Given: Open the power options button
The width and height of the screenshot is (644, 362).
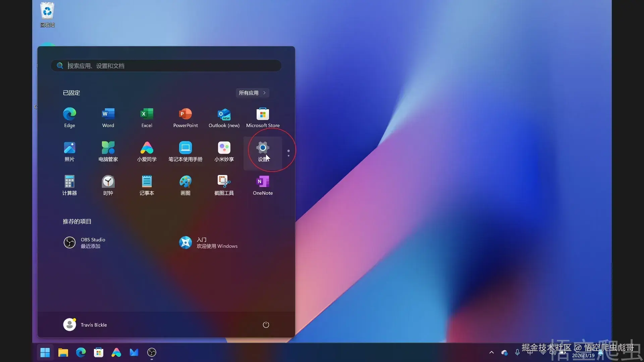Looking at the screenshot, I should (266, 324).
